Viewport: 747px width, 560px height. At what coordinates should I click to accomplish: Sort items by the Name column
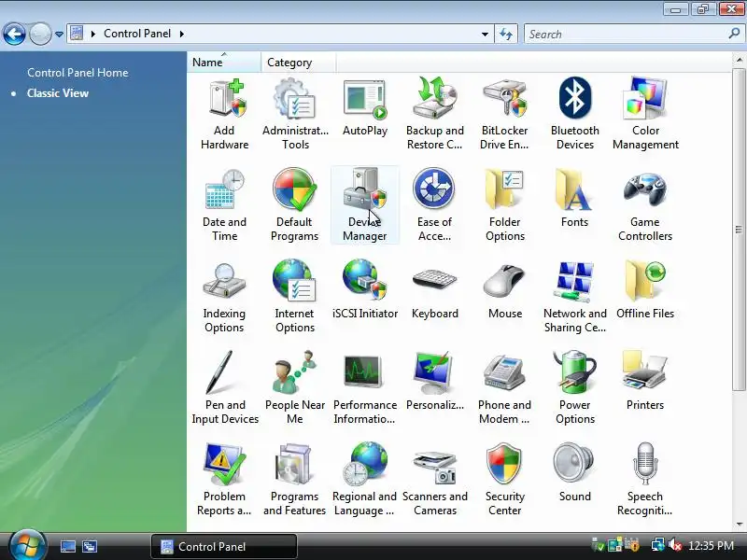pos(224,63)
